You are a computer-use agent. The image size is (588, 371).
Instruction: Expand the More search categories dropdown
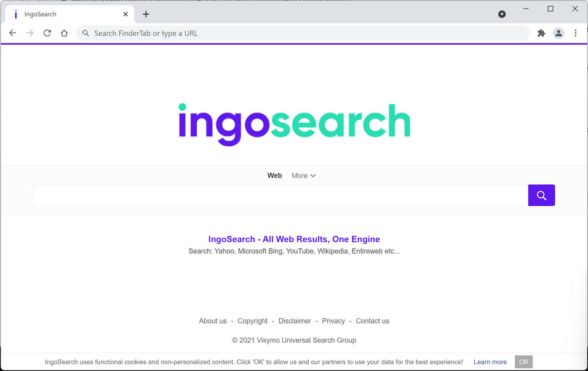click(304, 176)
